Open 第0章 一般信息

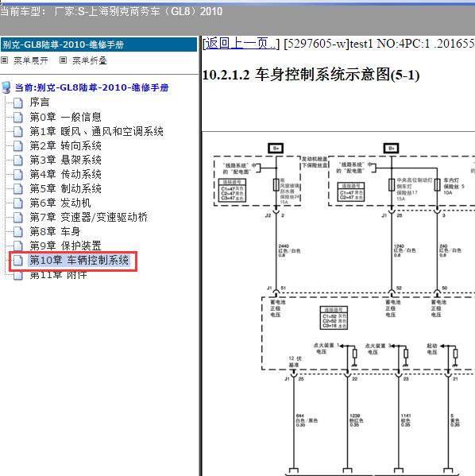pyautogui.click(x=65, y=117)
